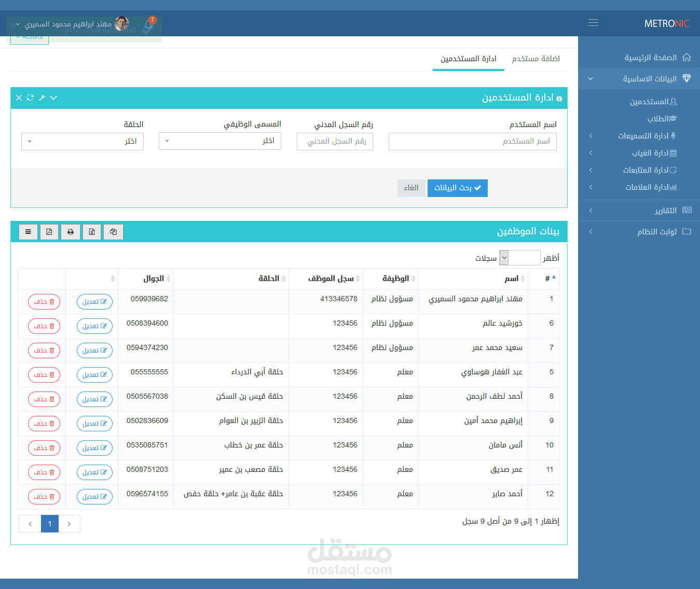Expand ادارة التسميعات submenu
This screenshot has width=700, height=589.
tap(591, 136)
